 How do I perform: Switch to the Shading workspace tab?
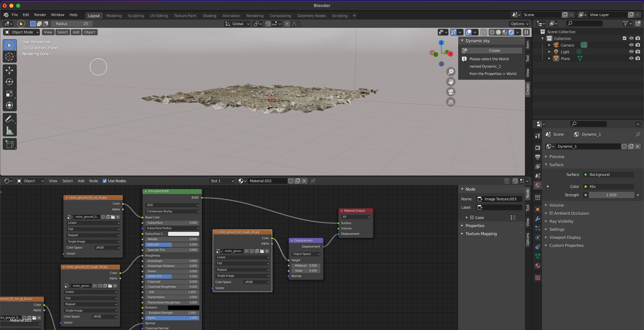coord(209,16)
